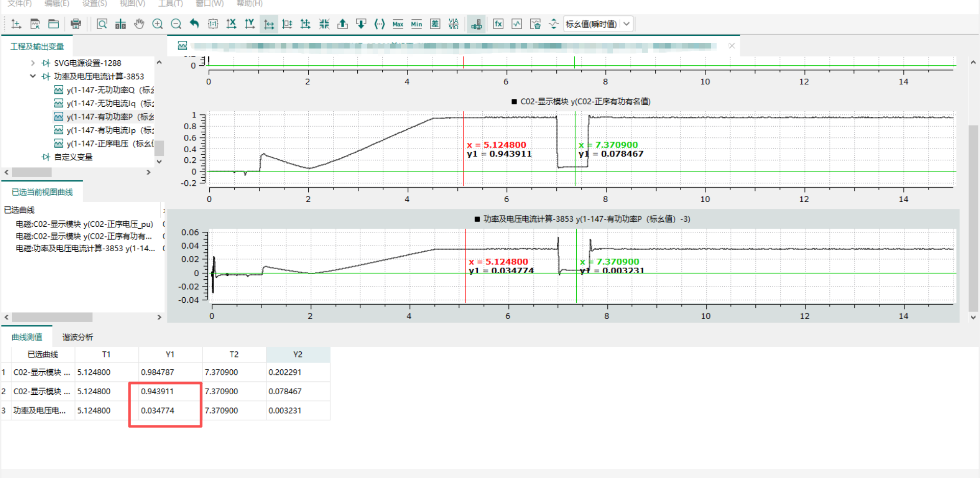Image resolution: width=980 pixels, height=478 pixels.
Task: Select the pan hand tool
Action: 139,24
